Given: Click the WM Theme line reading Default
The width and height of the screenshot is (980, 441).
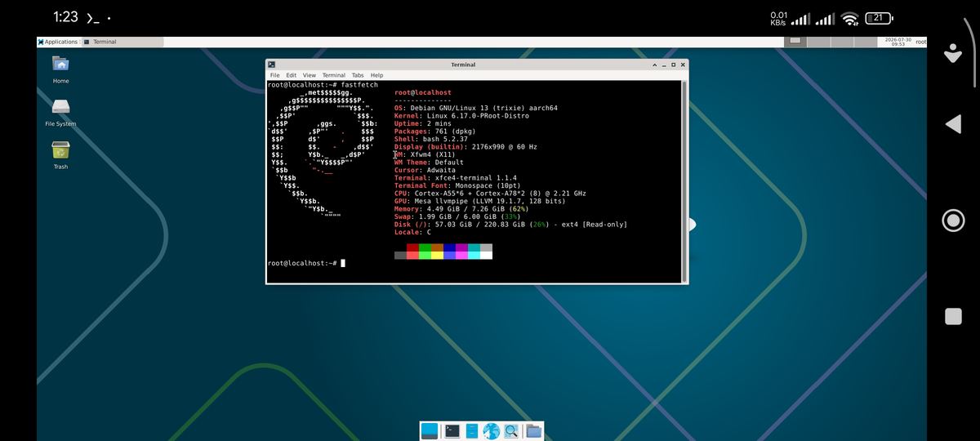Looking at the screenshot, I should coord(429,163).
